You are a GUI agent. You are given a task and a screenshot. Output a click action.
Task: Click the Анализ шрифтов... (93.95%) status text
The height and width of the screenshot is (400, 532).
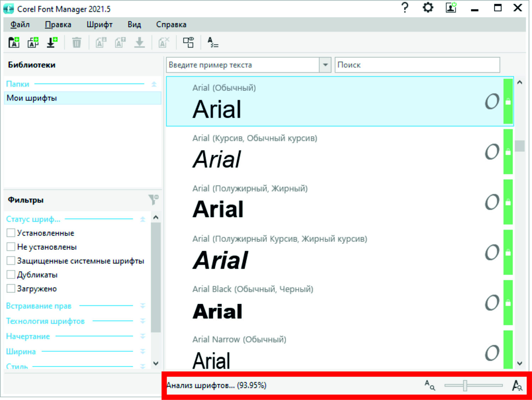(216, 385)
